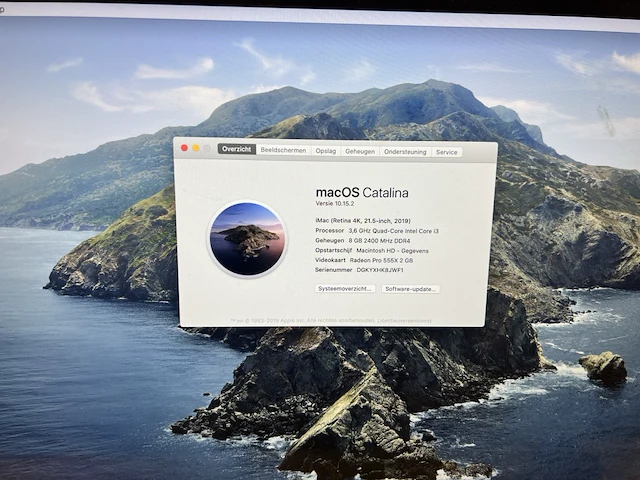This screenshot has width=640, height=480.
Task: Click graphics value 'Radeon Pro 555X 2 GB'
Action: pos(381,260)
